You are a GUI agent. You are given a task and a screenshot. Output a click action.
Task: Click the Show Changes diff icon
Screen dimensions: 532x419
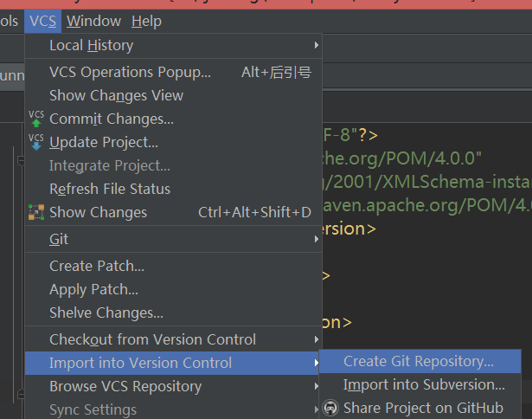tap(35, 212)
